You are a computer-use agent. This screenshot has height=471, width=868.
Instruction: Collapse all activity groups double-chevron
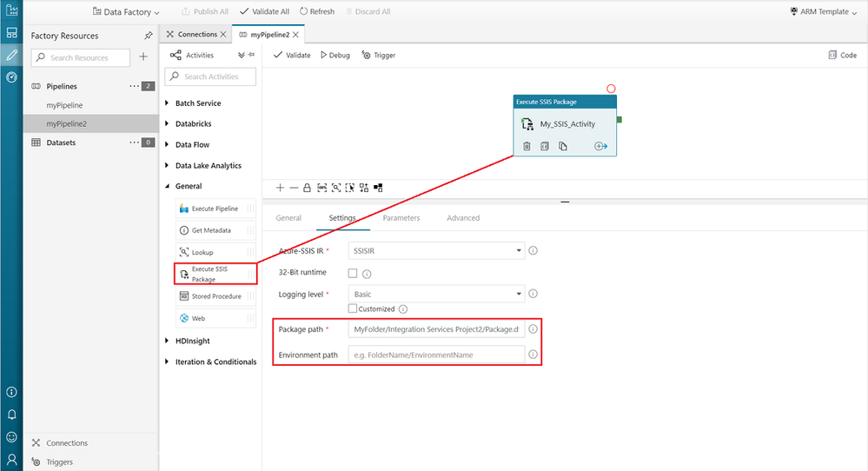tap(242, 55)
